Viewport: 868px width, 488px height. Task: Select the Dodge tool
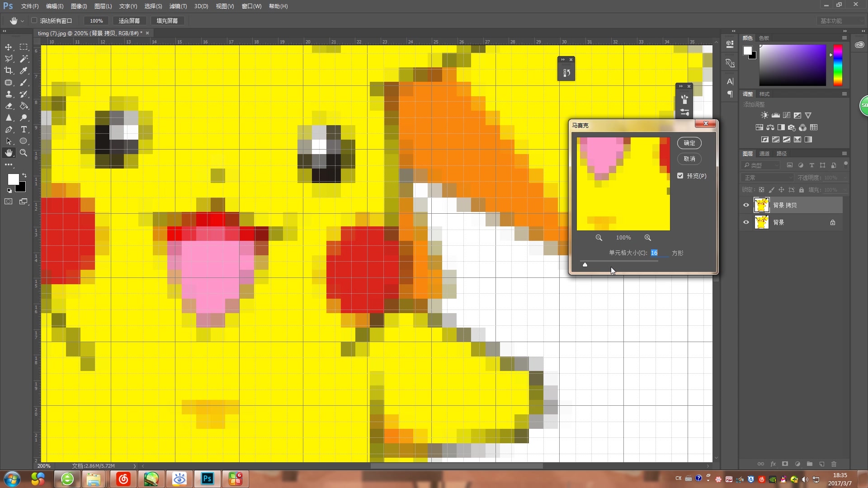pyautogui.click(x=24, y=117)
